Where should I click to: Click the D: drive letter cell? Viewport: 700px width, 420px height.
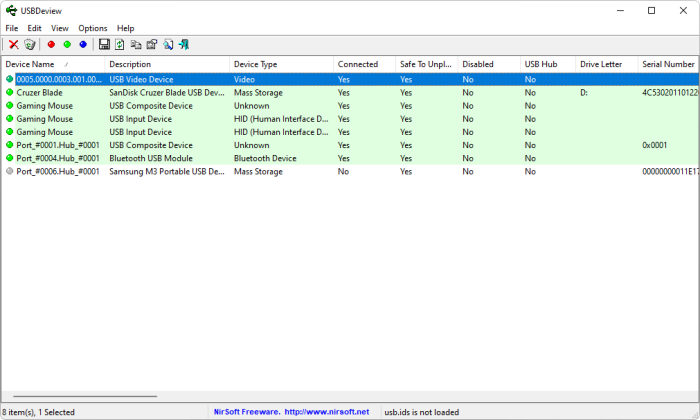(583, 92)
